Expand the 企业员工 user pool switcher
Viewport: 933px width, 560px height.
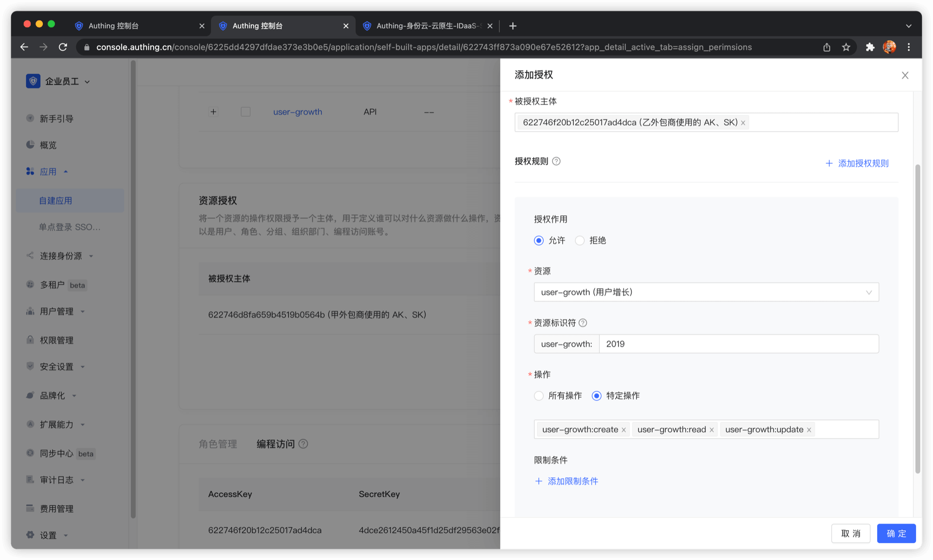(67, 82)
